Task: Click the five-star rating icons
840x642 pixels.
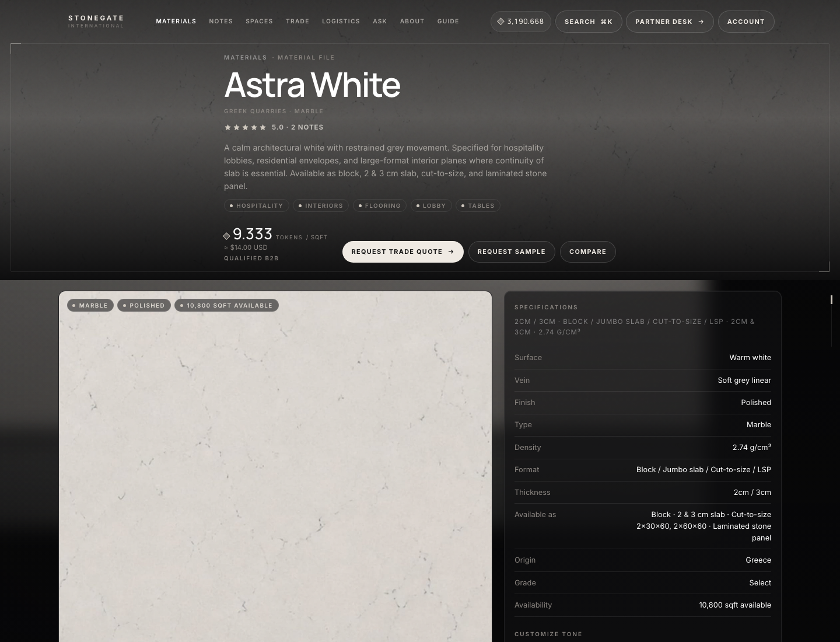Action: [246, 127]
